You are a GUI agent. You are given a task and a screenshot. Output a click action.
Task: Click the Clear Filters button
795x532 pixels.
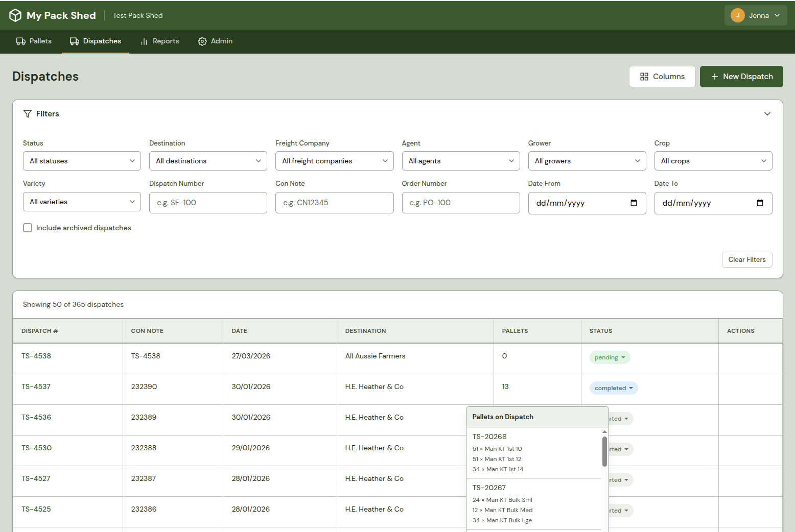point(746,259)
